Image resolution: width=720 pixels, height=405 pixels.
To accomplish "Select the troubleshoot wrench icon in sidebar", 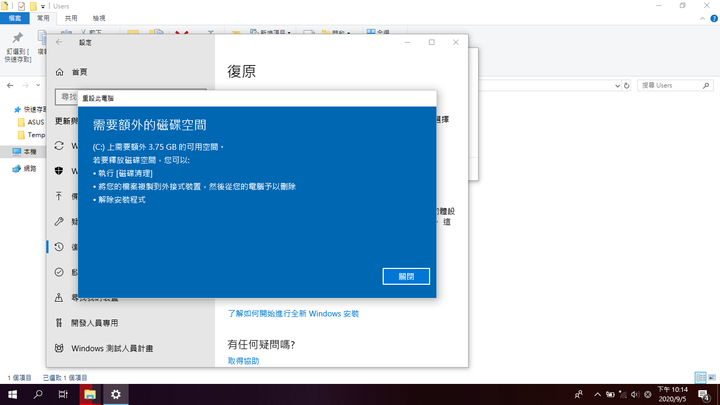I will (x=59, y=221).
